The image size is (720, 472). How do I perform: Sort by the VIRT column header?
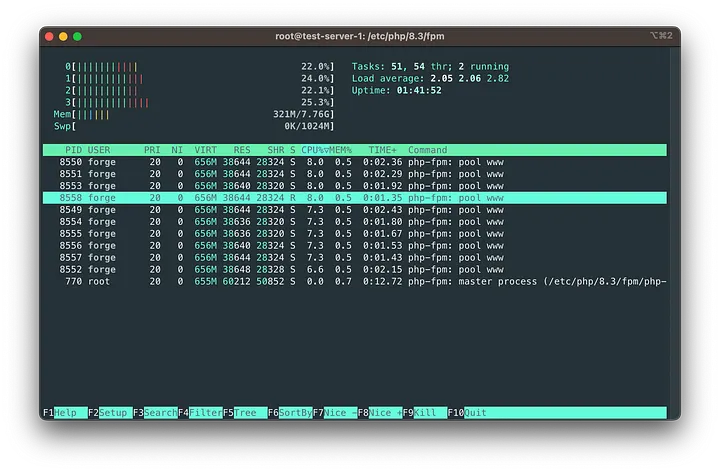[205, 150]
